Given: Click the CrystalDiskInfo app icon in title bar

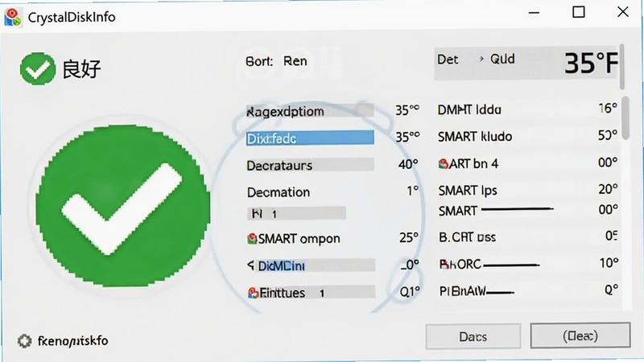Looking at the screenshot, I should tap(13, 17).
